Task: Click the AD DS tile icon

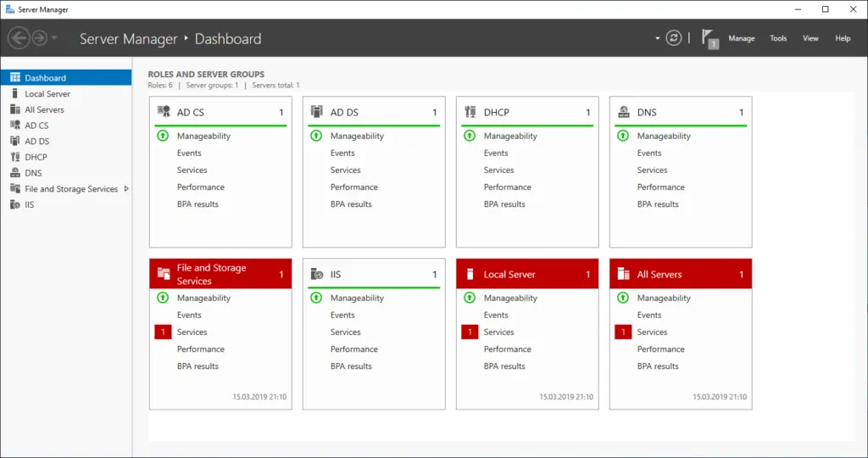Action: [317, 112]
